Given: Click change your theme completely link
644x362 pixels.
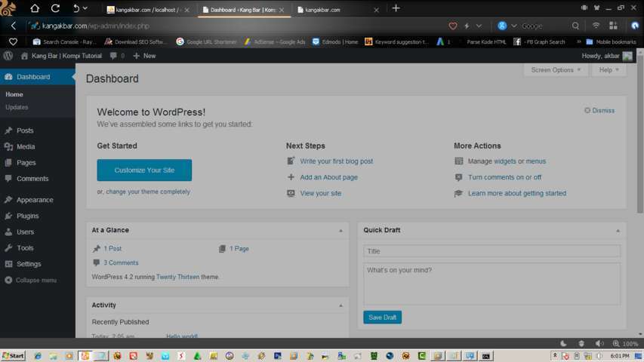Looking at the screenshot, I should click(148, 192).
